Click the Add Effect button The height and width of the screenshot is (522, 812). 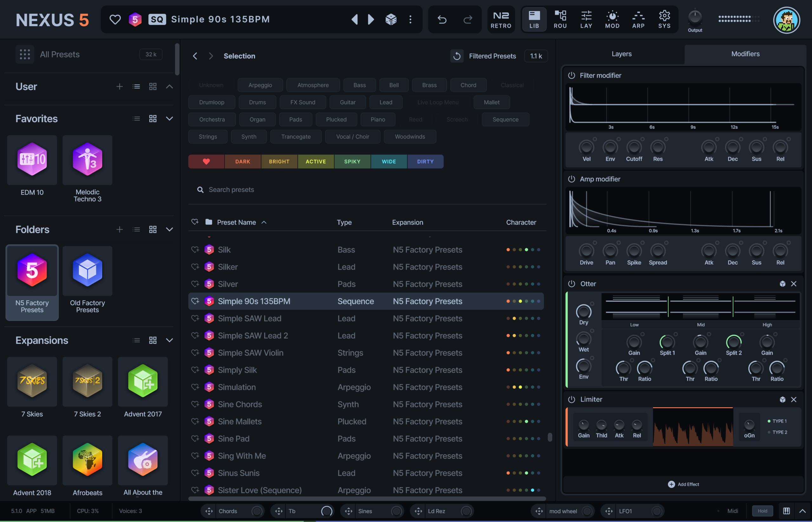pos(683,484)
